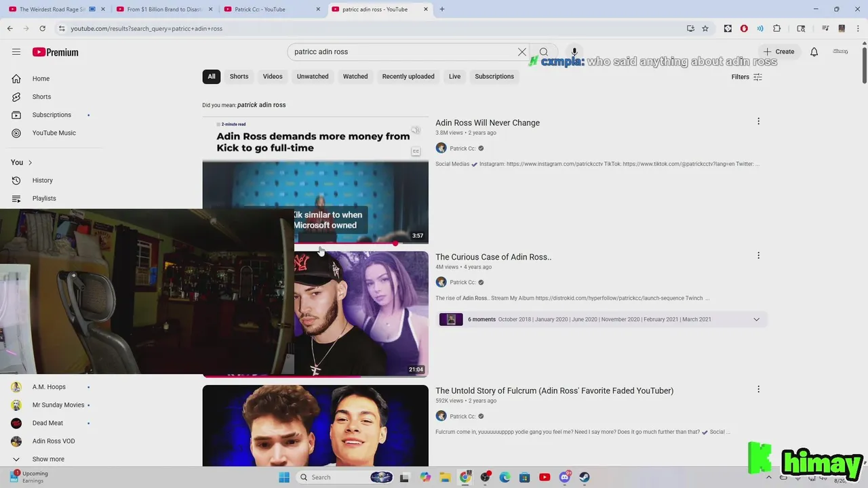Open Chrome three-dot menu
Viewport: 868px width, 488px height.
(859, 28)
